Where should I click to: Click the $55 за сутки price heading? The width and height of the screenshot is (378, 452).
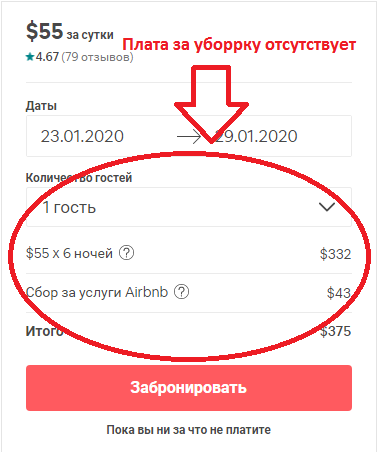click(x=70, y=32)
